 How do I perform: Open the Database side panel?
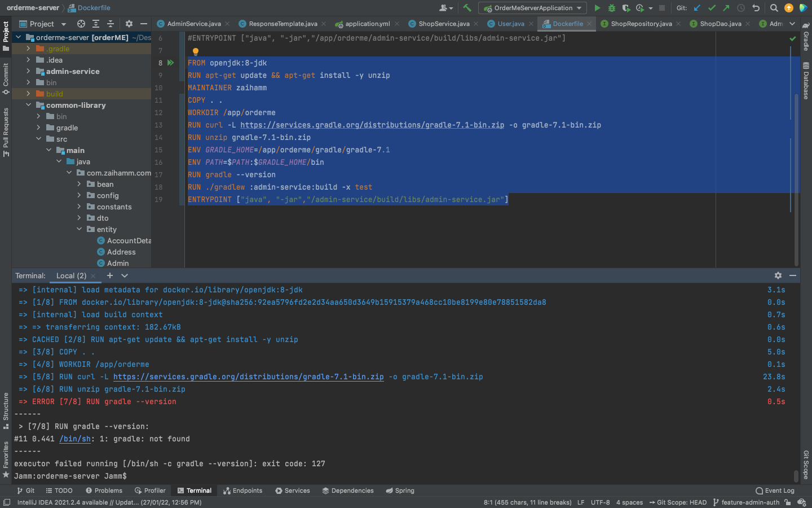coord(806,81)
